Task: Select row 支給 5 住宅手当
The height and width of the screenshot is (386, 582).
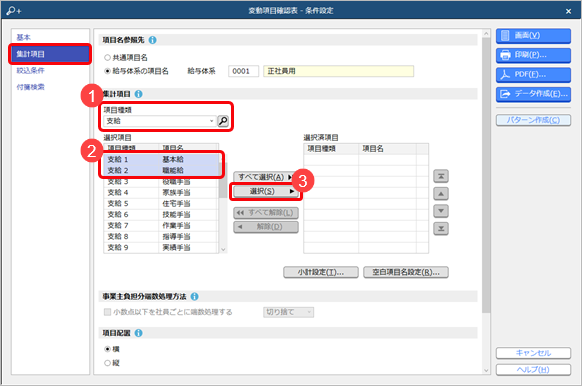Action: [x=161, y=203]
